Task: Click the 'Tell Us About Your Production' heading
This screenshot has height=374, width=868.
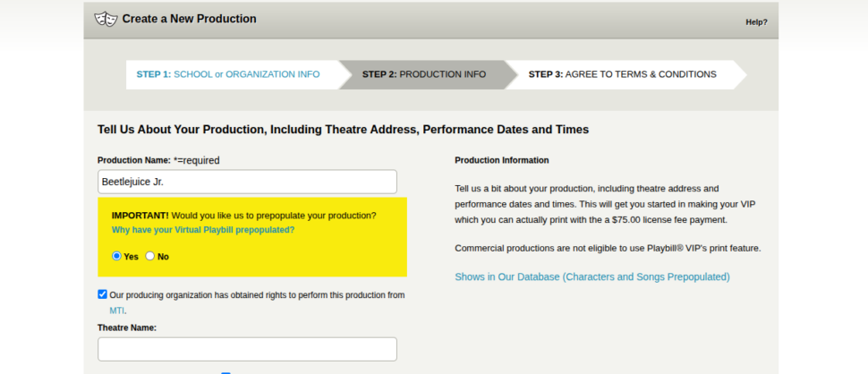Action: [343, 130]
